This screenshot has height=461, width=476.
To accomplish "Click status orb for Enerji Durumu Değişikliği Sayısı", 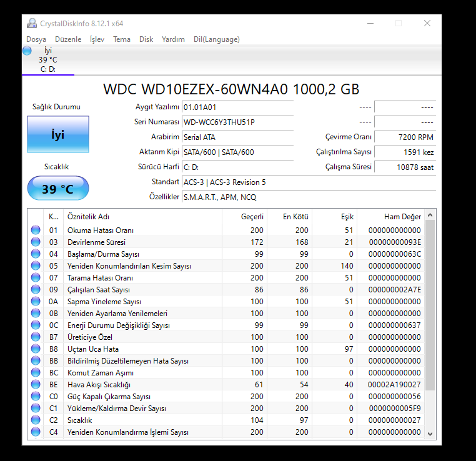I will (x=36, y=325).
